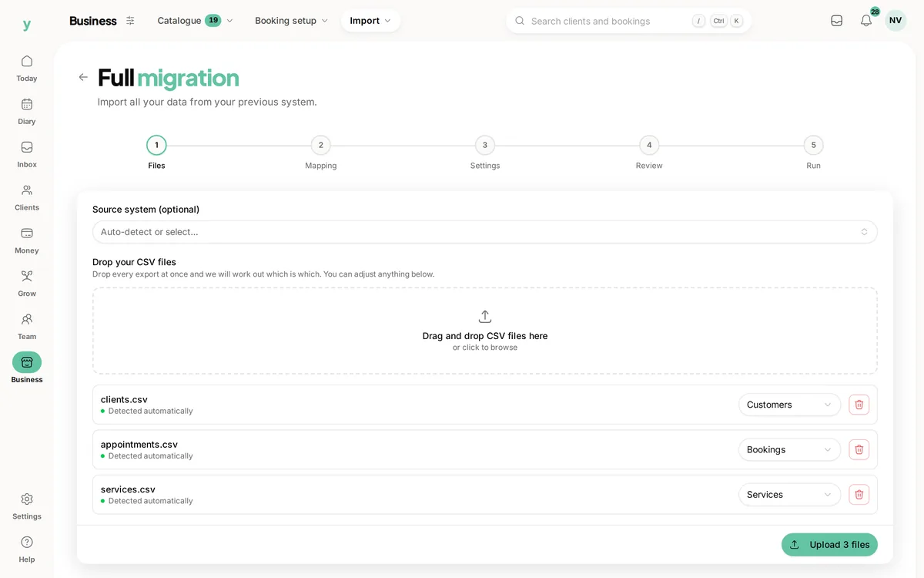This screenshot has width=924, height=578.
Task: Go back with the left arrow
Action: 83,77
